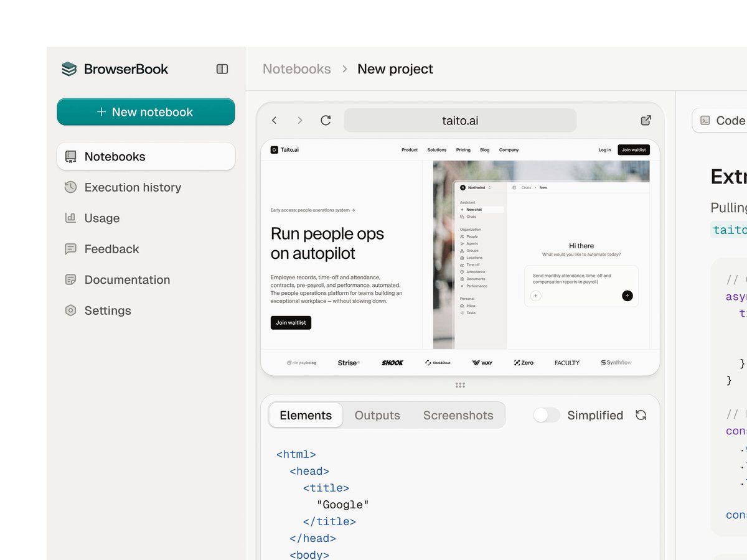This screenshot has height=560, width=747.
Task: Open People in preview sidebar
Action: 469,236
